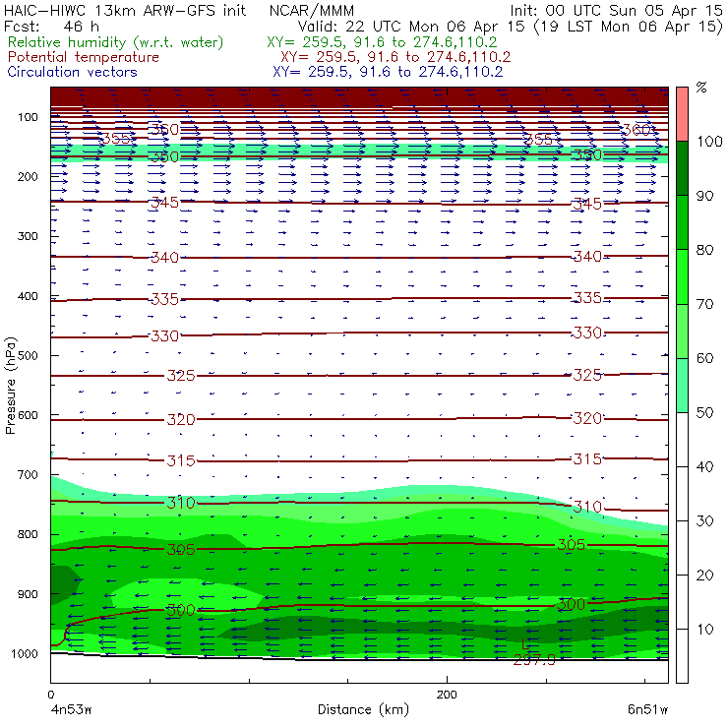The height and width of the screenshot is (728, 728).
Task: Select the red XY coordinates line
Action: point(395,57)
